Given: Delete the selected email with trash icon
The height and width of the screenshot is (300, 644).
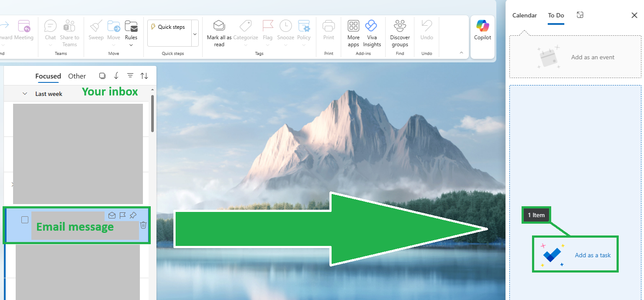Looking at the screenshot, I should [x=143, y=225].
